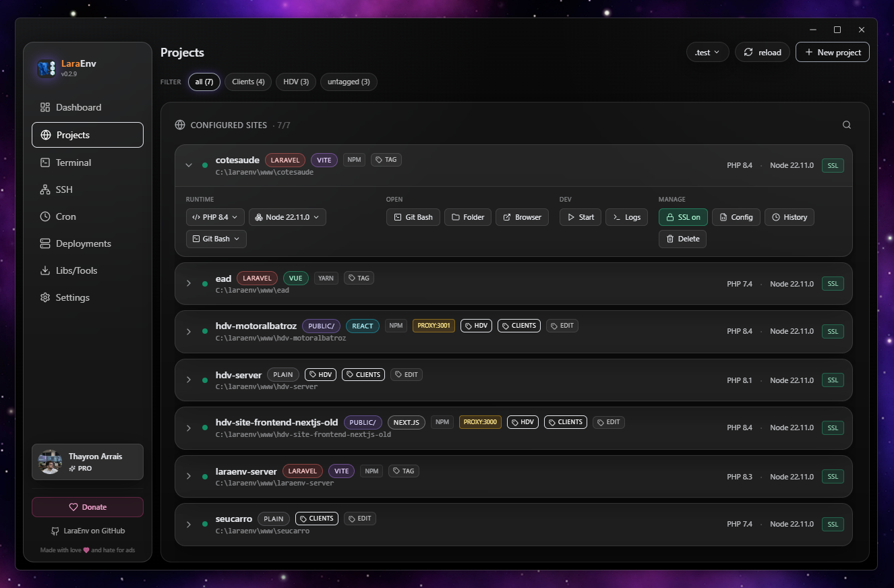Screen dimensions: 894x588
Task: Click the TAG badge on ead
Action: (x=359, y=278)
